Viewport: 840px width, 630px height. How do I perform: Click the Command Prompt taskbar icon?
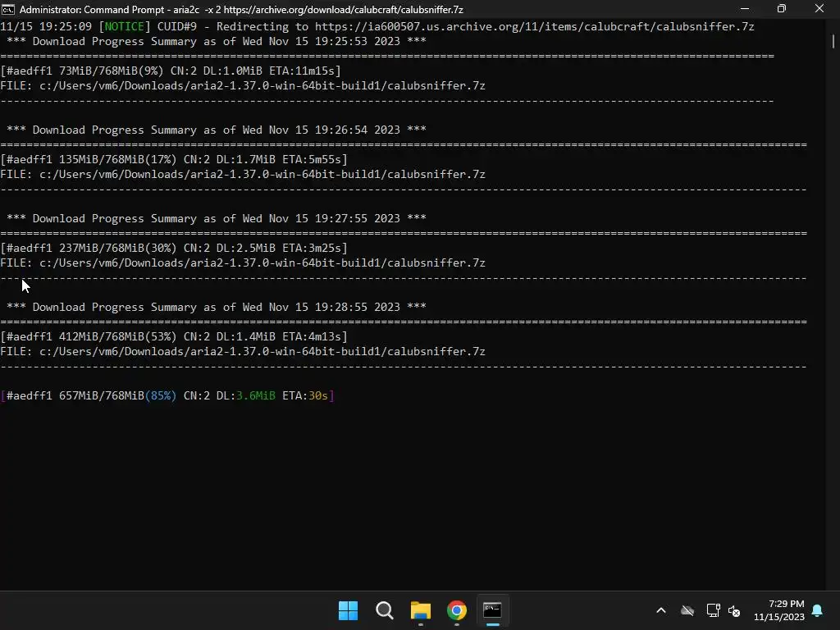[492, 610]
